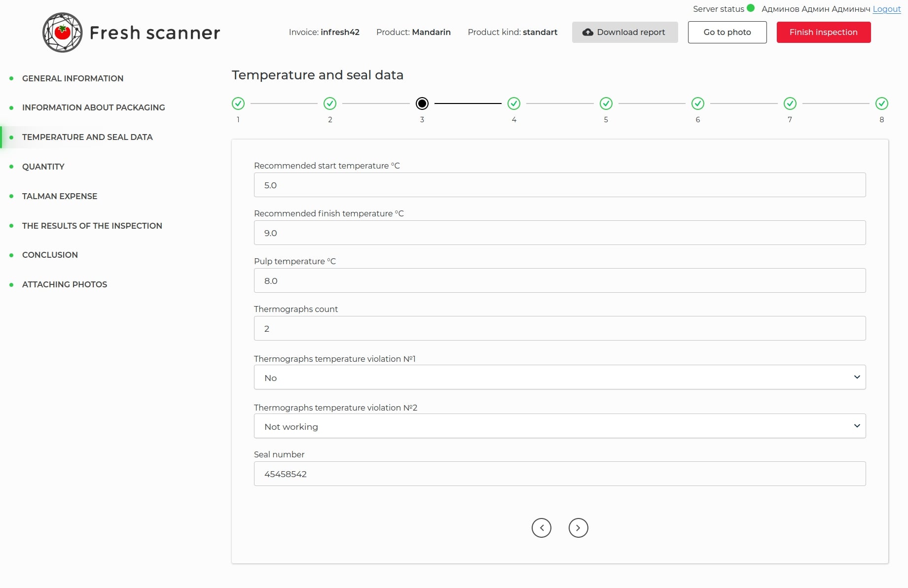Select step 6 in progress stepper

(x=697, y=104)
